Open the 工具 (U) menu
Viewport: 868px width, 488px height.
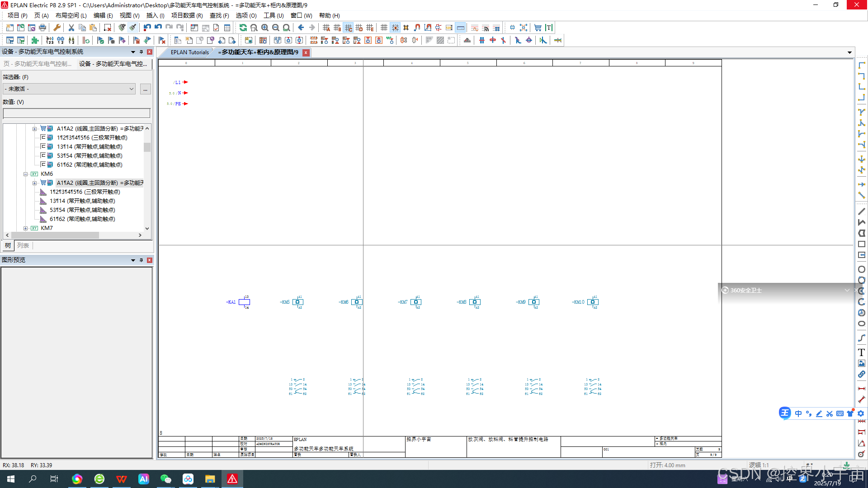(274, 15)
